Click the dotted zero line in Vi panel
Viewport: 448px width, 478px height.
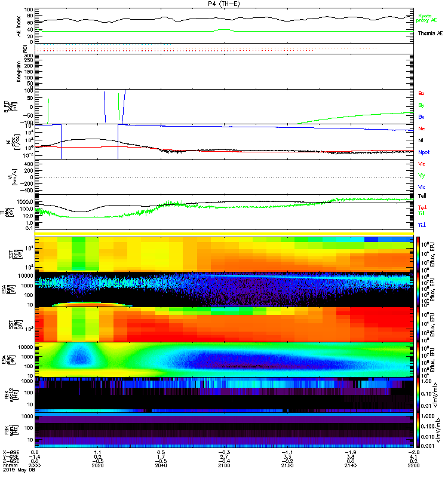click(224, 177)
